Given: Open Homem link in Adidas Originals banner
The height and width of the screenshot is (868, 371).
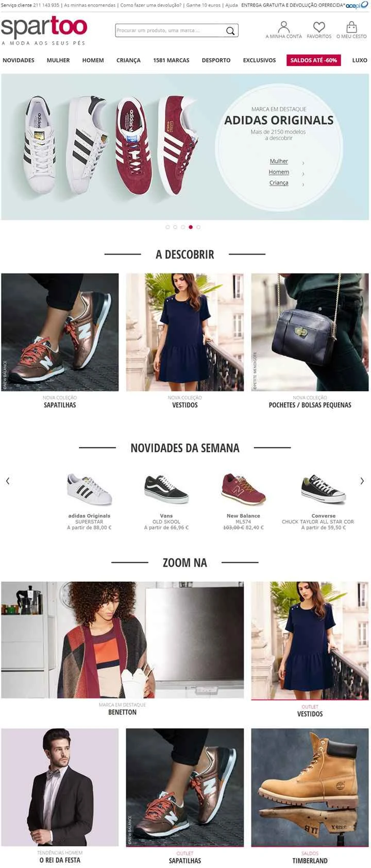Looking at the screenshot, I should (279, 172).
